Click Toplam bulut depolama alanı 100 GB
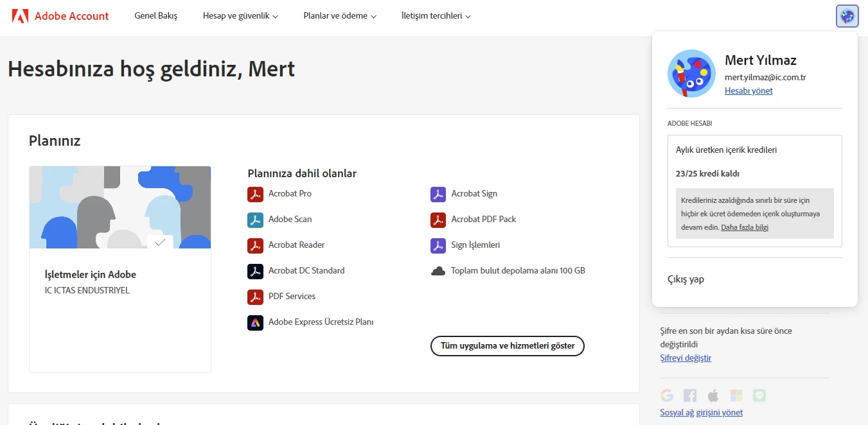868x425 pixels. click(x=518, y=271)
